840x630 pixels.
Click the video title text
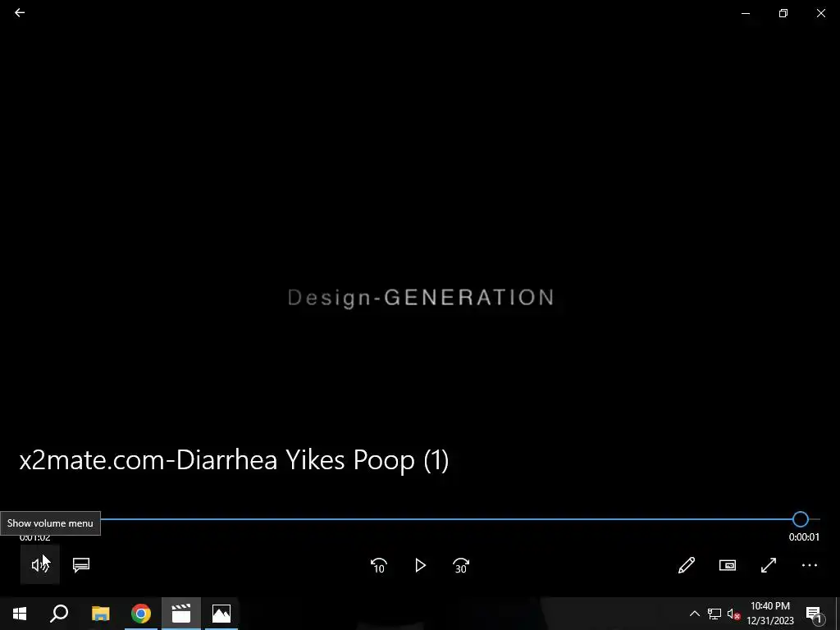[x=234, y=459]
